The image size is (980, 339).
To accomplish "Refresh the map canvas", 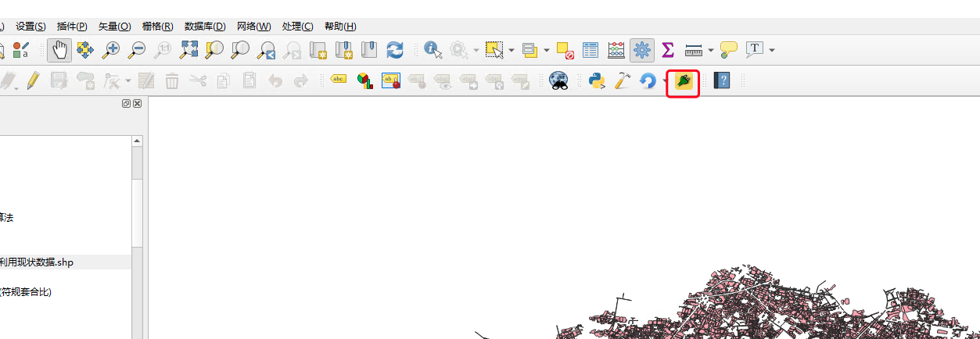I will (395, 50).
